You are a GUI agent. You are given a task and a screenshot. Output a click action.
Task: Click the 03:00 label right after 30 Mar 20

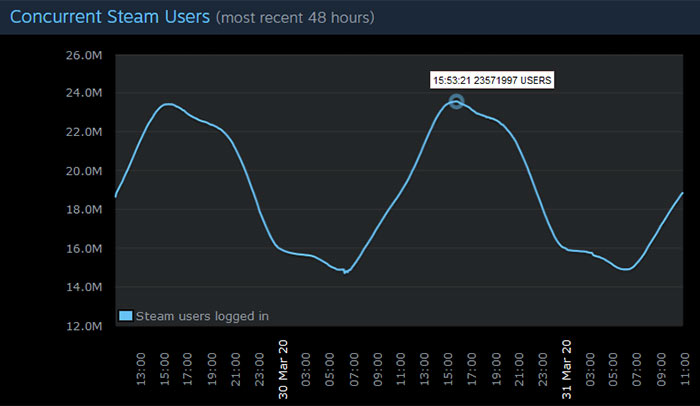tap(306, 369)
